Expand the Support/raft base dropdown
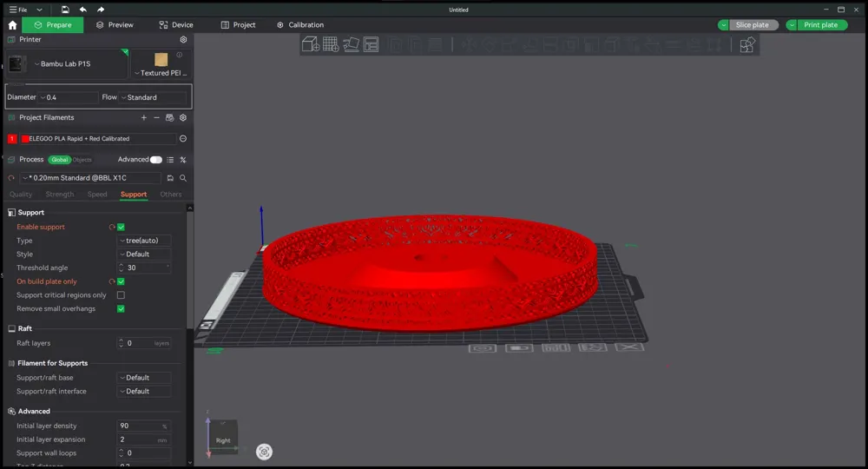The height and width of the screenshot is (469, 868). coord(144,378)
